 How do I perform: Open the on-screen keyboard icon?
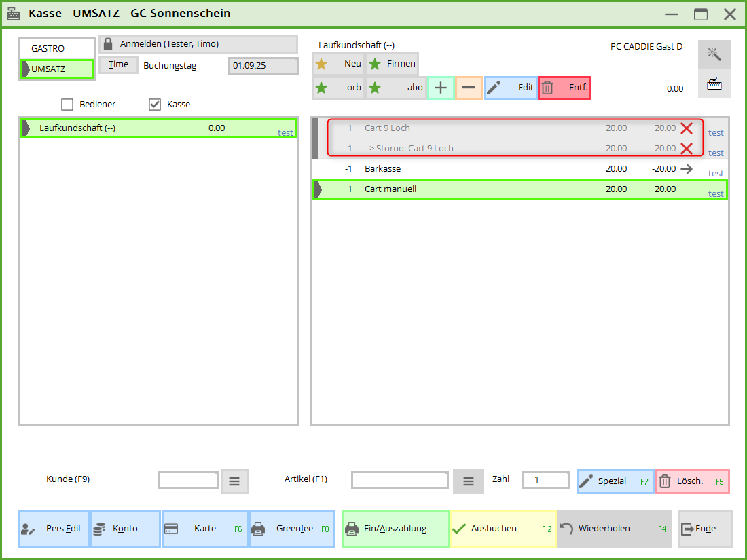tap(714, 84)
